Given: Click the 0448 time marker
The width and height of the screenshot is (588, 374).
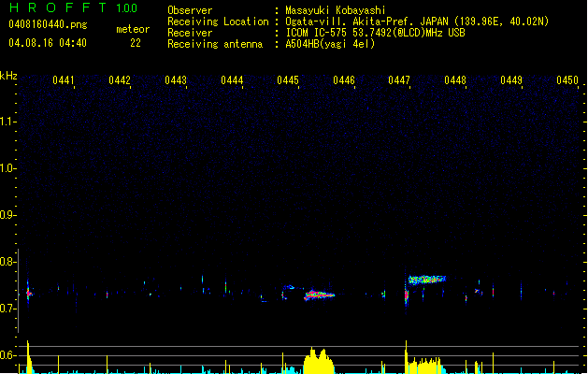Looking at the screenshot, I should coord(455,80).
